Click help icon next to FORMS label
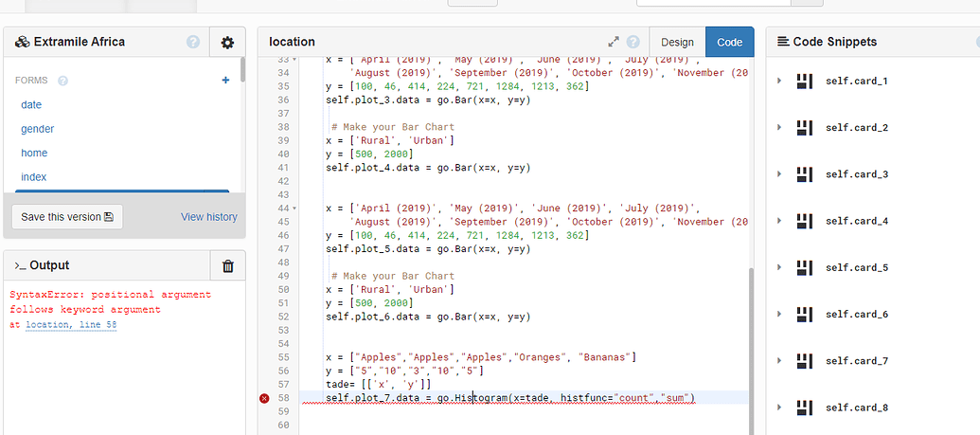Image resolution: width=980 pixels, height=435 pixels. pos(63,82)
